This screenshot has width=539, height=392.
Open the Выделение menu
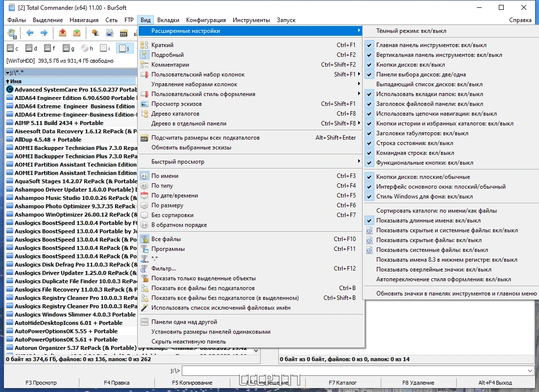(x=48, y=20)
